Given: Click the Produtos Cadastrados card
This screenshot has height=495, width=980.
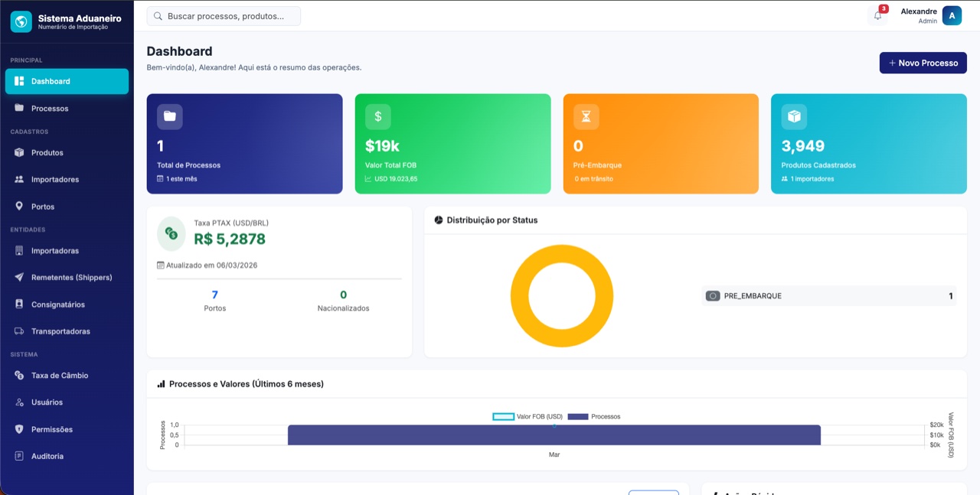Looking at the screenshot, I should click(869, 144).
